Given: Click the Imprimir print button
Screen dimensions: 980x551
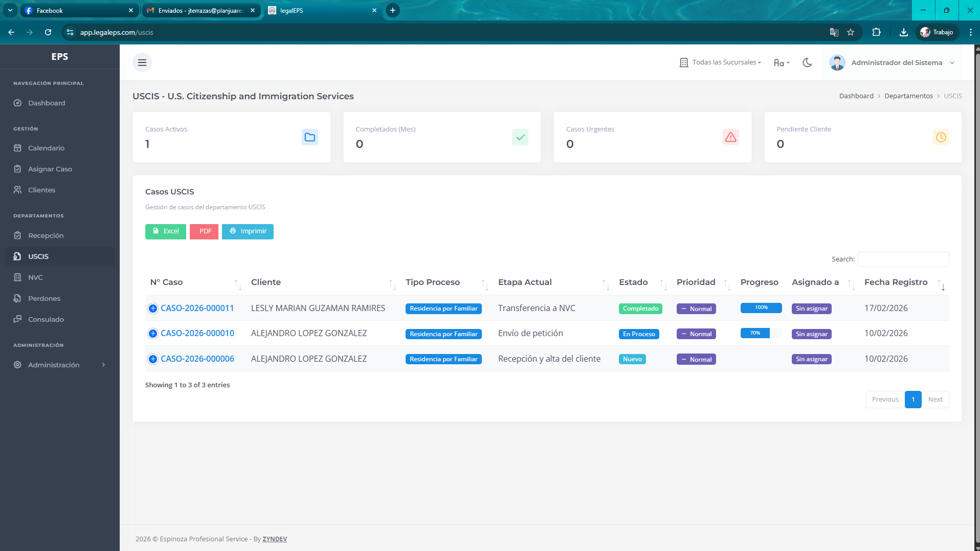Looking at the screenshot, I should (248, 231).
